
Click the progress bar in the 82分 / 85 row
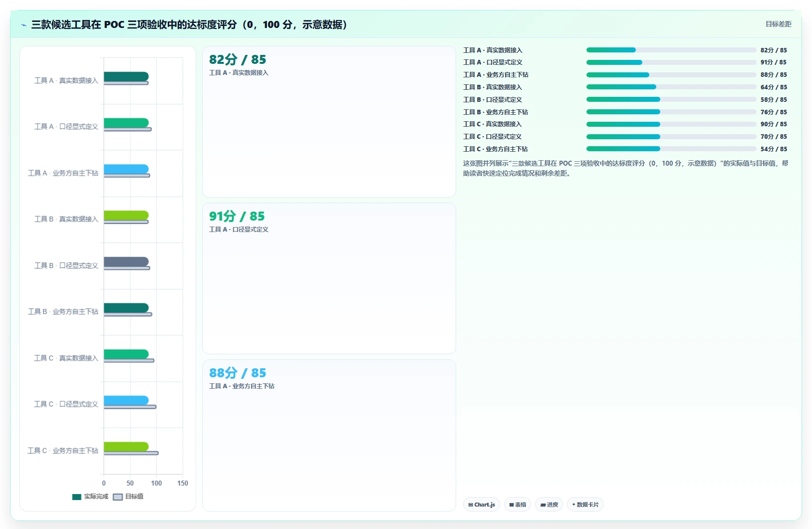(671, 50)
